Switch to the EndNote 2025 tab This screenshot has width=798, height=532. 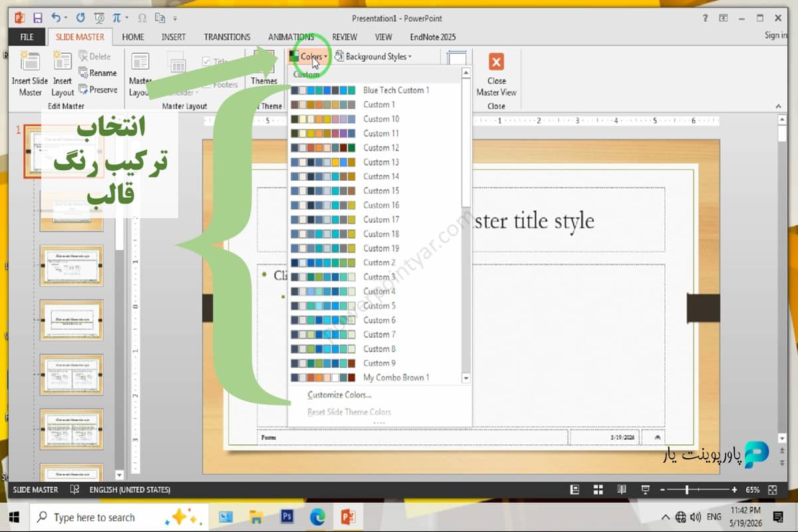[x=433, y=37]
